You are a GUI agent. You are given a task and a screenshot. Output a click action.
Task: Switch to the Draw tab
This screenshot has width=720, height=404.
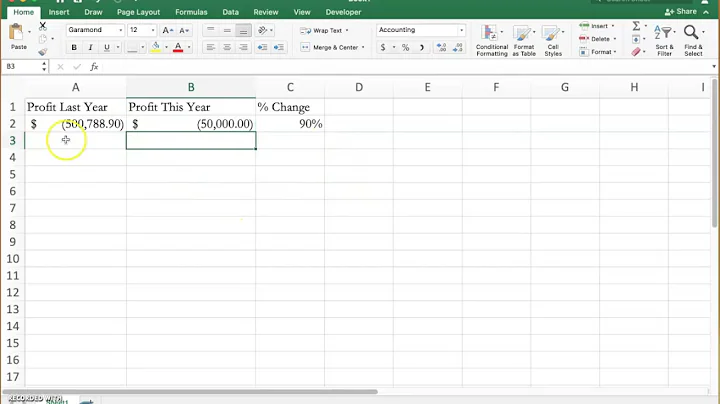click(93, 12)
